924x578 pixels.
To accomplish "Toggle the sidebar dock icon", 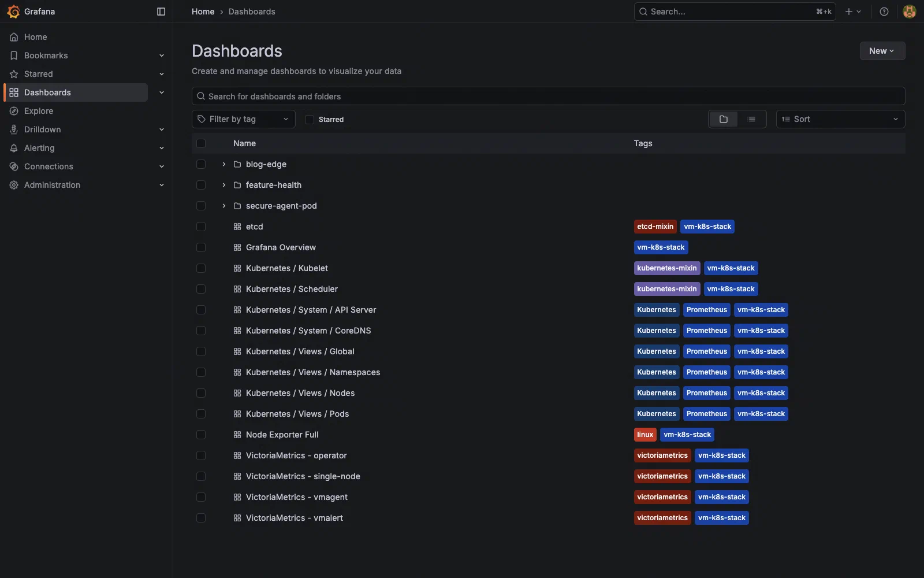I will coord(161,12).
